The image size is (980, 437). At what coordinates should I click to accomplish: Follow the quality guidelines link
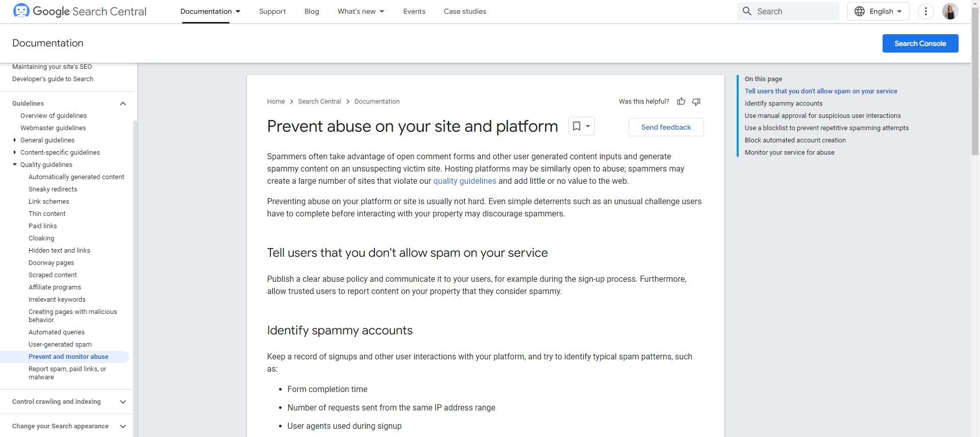(x=465, y=181)
